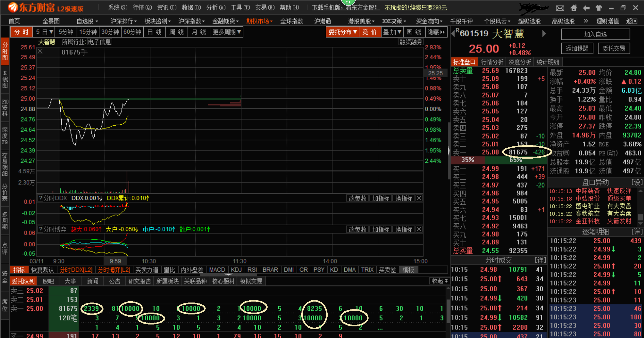Open the 沪深排行 dropdown menu
644x338 pixels.
(124, 21)
